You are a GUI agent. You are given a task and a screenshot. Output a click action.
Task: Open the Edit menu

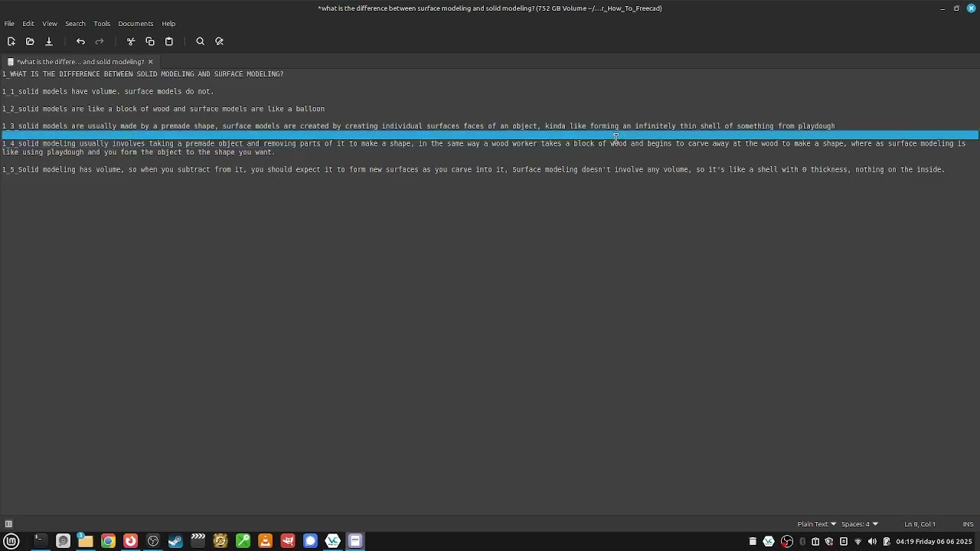[x=28, y=24]
